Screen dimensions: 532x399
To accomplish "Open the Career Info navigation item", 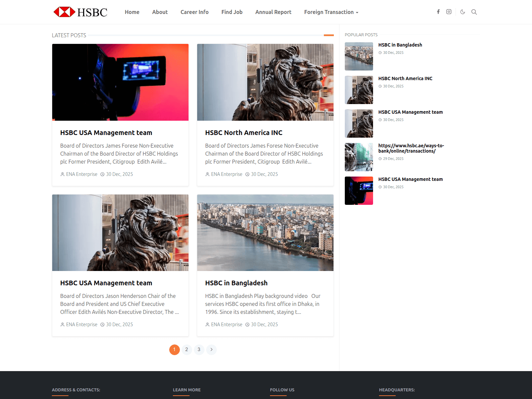I will pos(194,12).
